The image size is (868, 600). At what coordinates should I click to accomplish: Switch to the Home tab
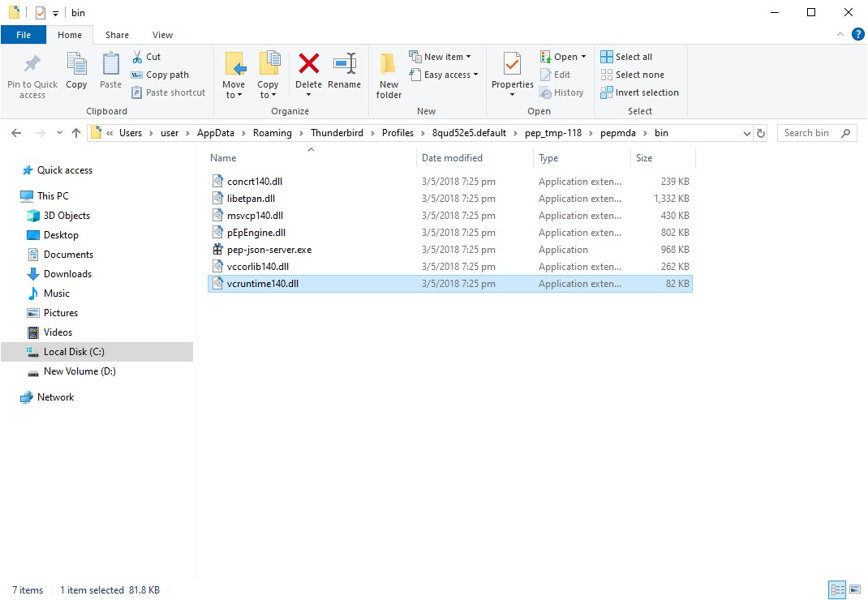[x=70, y=35]
